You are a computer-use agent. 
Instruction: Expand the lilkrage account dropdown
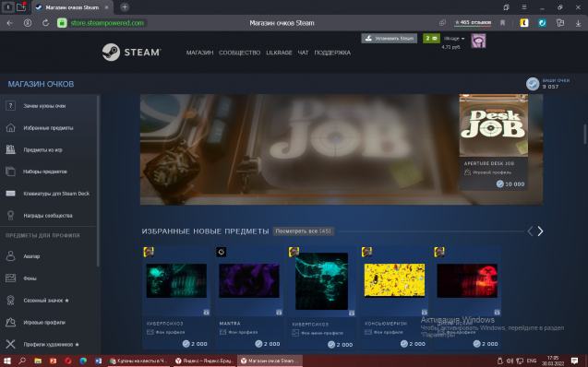point(454,38)
